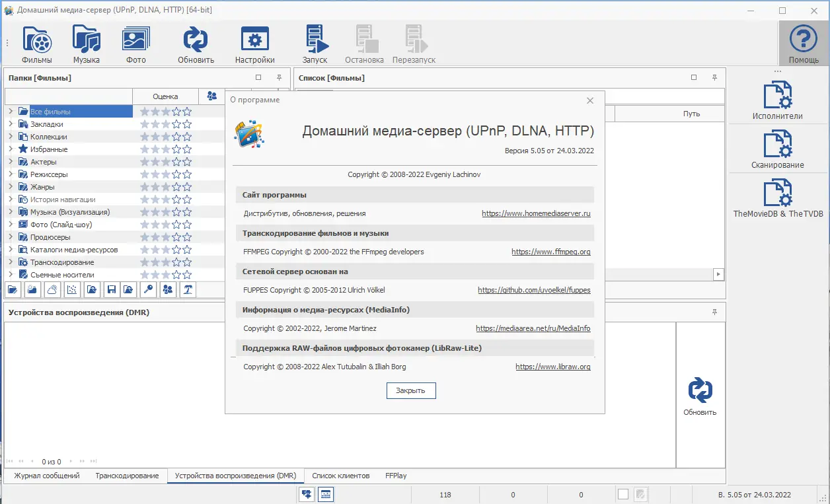Switch to the Журнал сообщений tab
This screenshot has height=504, width=830.
(x=47, y=476)
